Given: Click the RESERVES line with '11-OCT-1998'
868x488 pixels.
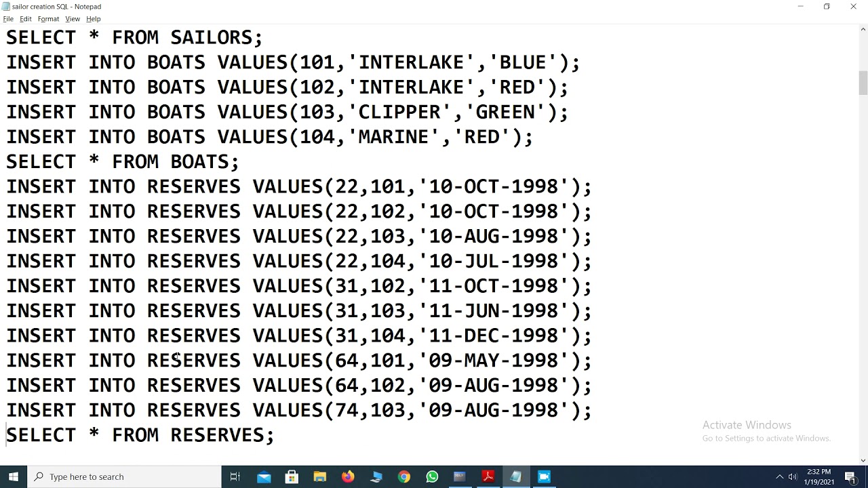Looking at the screenshot, I should 299,286.
